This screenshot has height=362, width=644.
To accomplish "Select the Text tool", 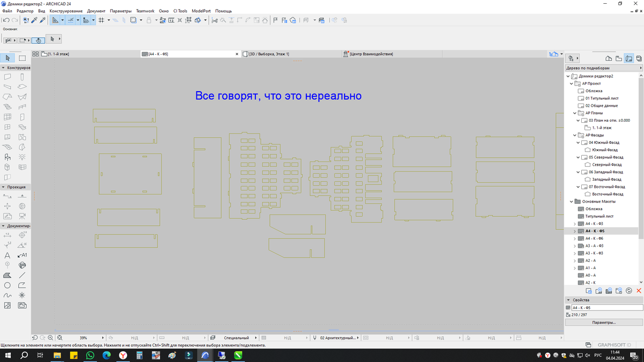I will (8, 255).
